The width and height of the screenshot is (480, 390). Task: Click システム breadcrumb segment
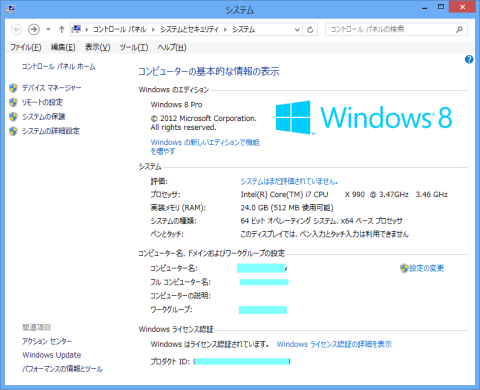coord(243,30)
